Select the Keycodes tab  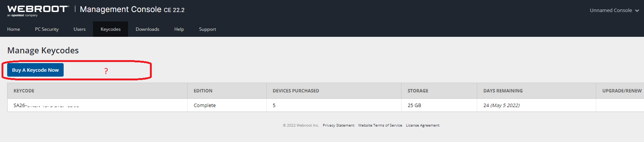(111, 29)
